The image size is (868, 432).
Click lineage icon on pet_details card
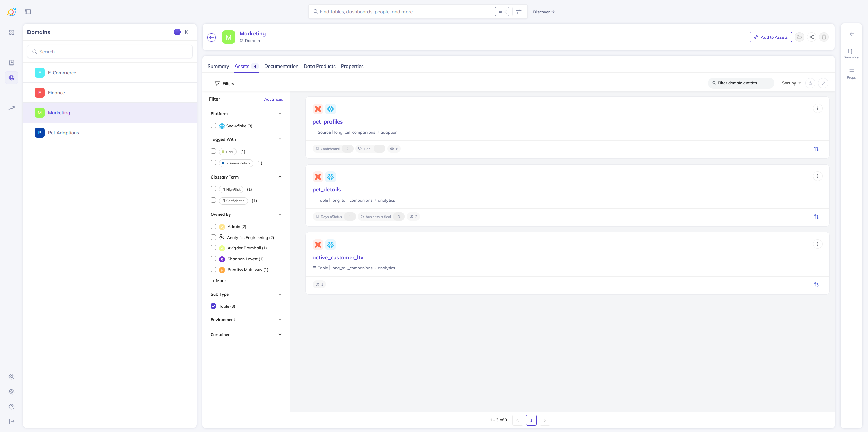(816, 217)
